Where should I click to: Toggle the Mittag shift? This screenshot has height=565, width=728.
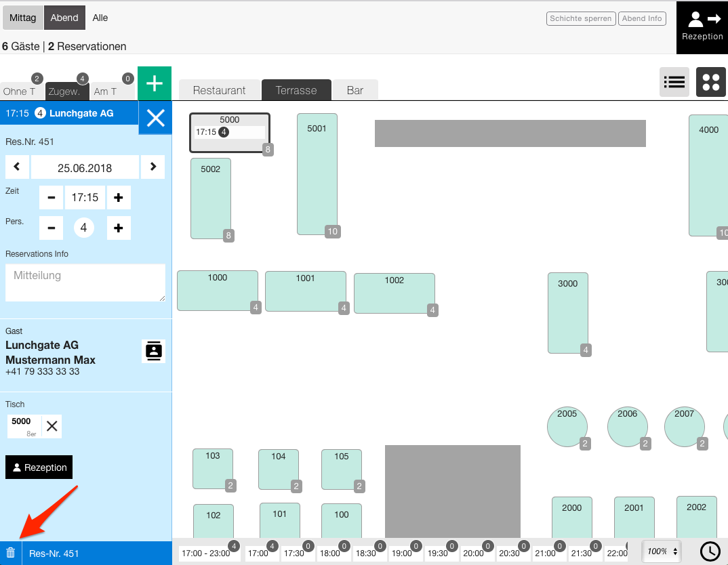click(x=23, y=18)
